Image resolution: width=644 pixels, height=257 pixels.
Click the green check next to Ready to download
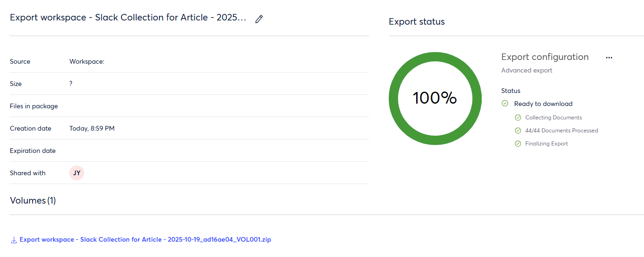coord(505,104)
